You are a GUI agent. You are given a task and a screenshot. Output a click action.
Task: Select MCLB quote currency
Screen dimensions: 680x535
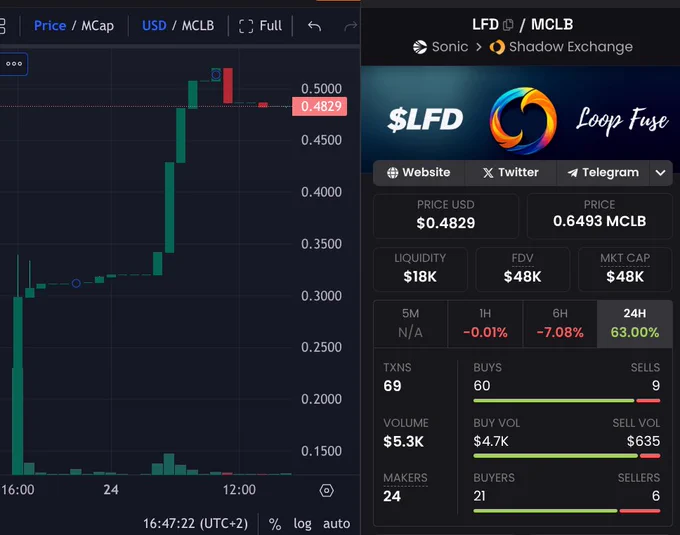point(198,26)
